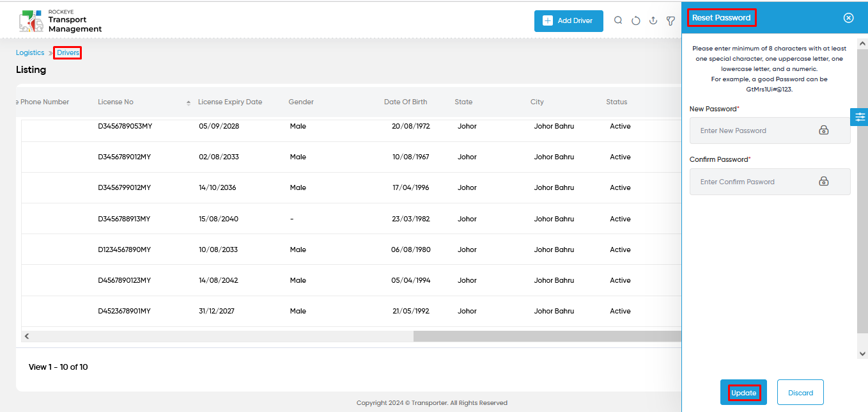This screenshot has height=412, width=868.
Task: Sort by License No column arrow
Action: 189,102
